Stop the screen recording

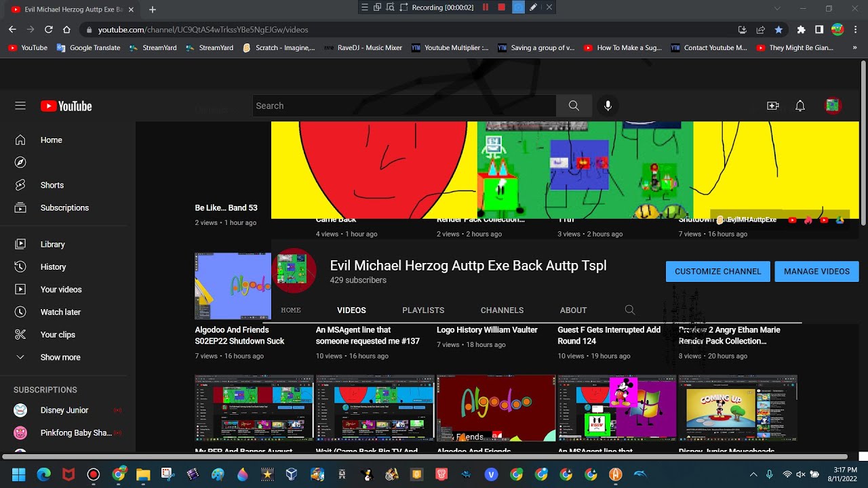502,7
